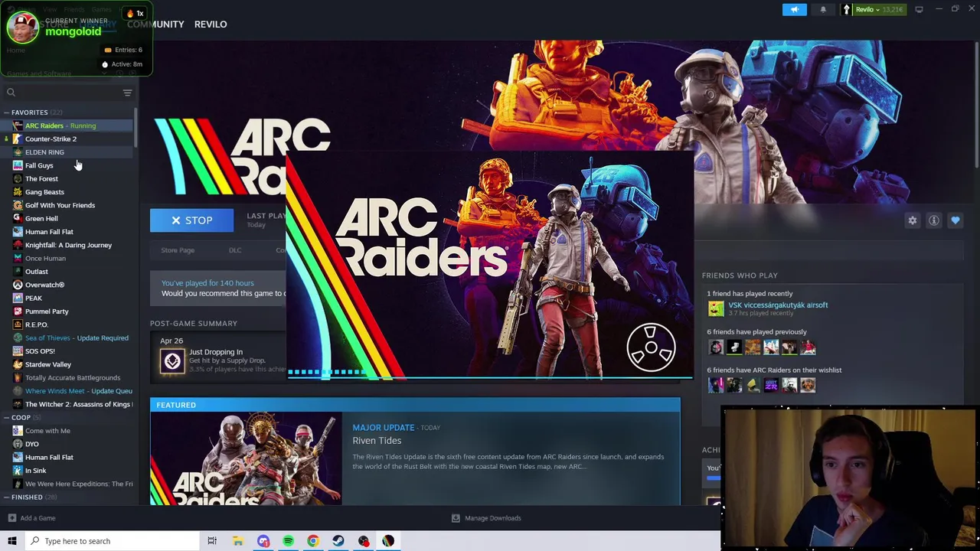Screen dimensions: 980x551
Task: Open the library filter options icon
Action: point(127,93)
